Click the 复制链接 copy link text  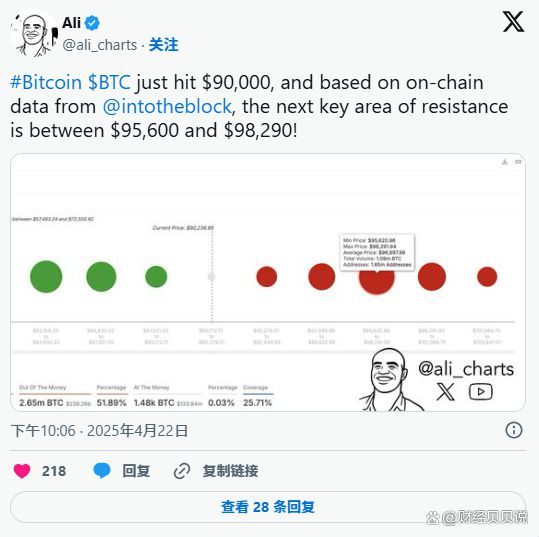tap(230, 471)
